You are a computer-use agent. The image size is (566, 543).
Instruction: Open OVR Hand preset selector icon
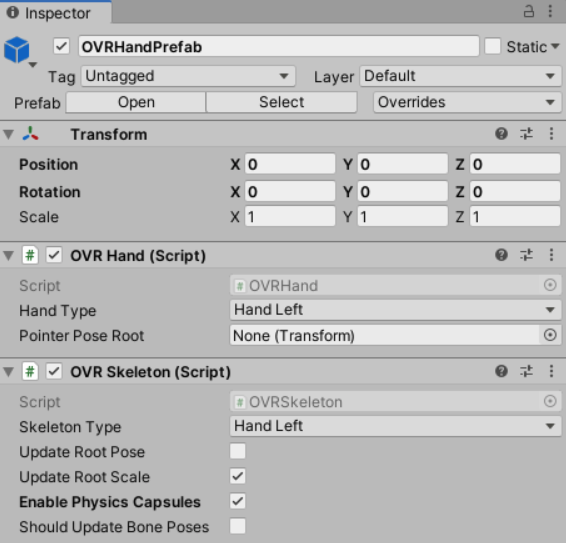pos(526,255)
